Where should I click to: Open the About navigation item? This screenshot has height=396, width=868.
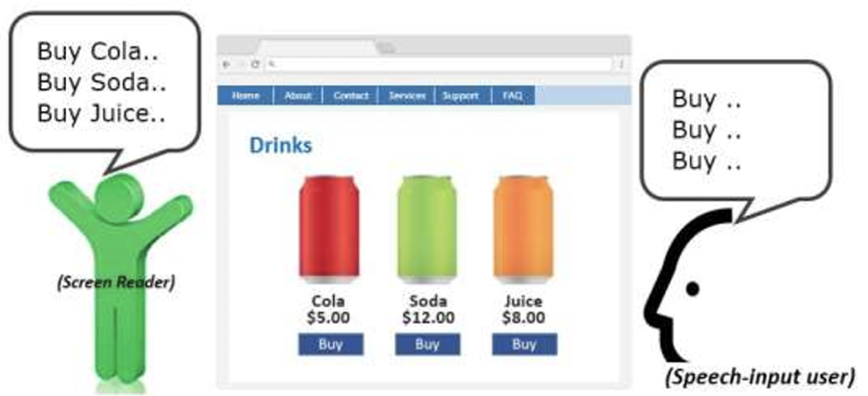coord(298,96)
